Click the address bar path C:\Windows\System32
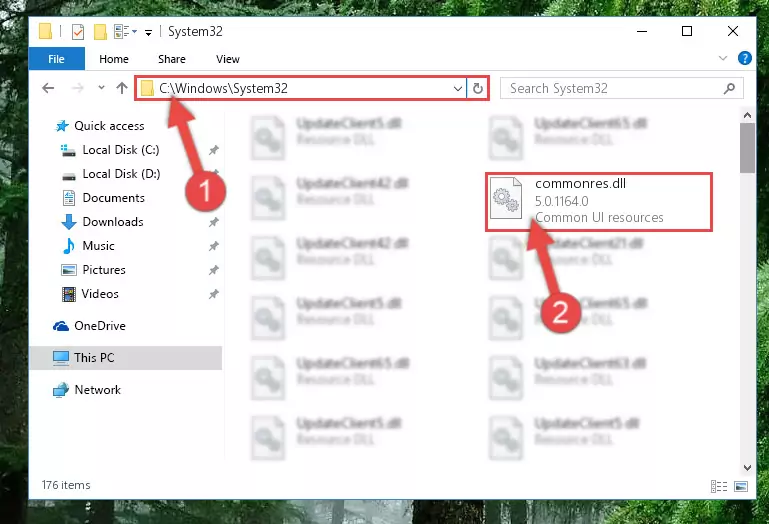769x524 pixels. (x=224, y=88)
